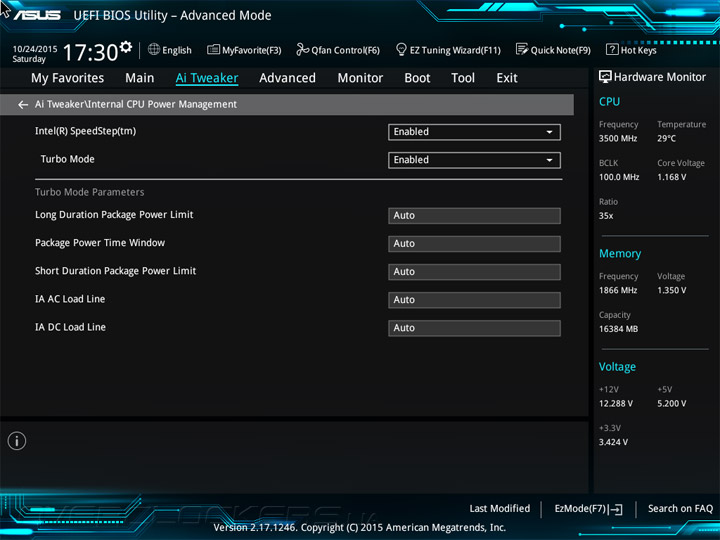Open Search on FAQ link

(x=680, y=508)
